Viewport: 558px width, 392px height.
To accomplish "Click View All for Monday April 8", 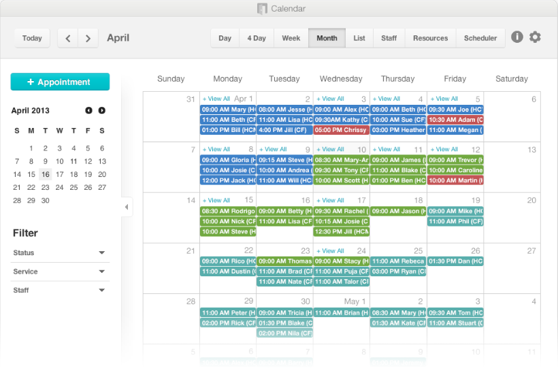I will click(x=216, y=149).
